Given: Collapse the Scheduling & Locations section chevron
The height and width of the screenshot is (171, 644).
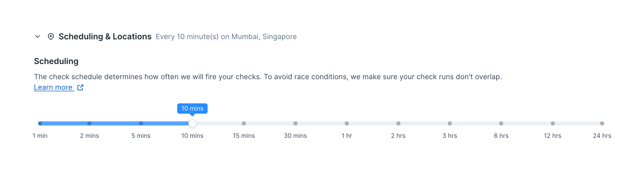Looking at the screenshot, I should pos(38,37).
